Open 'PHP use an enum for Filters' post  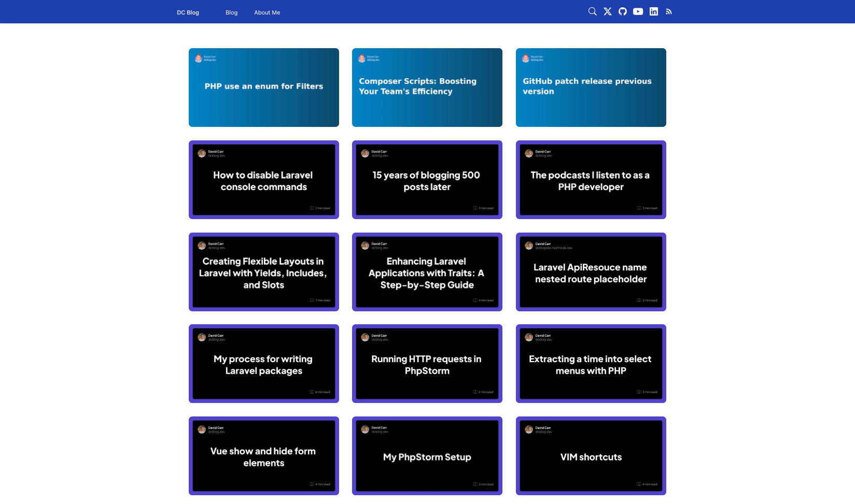[263, 87]
